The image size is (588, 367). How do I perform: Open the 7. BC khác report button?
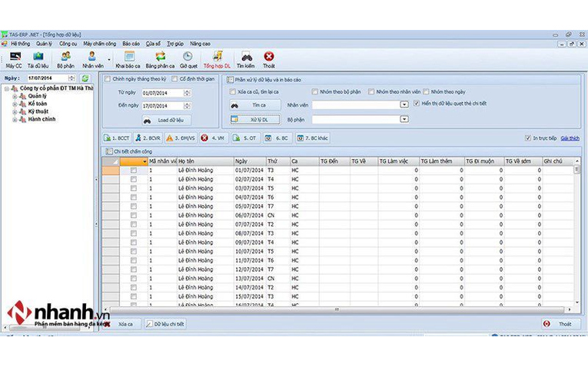[313, 138]
